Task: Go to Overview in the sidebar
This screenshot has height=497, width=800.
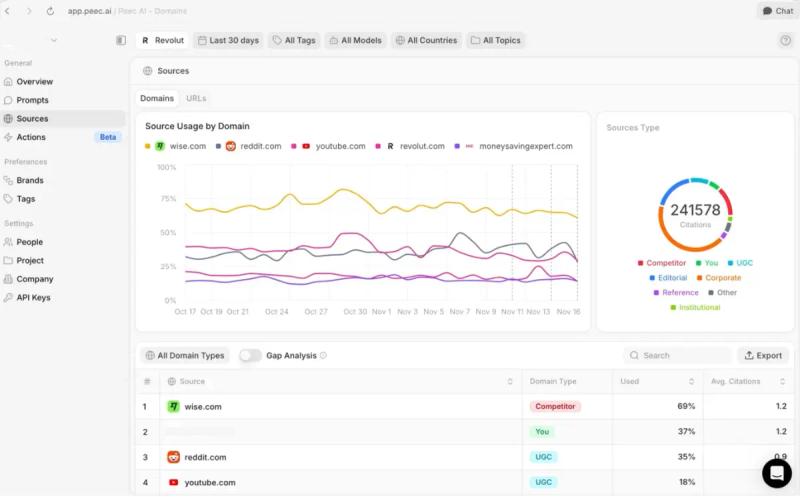Action: coord(62,82)
